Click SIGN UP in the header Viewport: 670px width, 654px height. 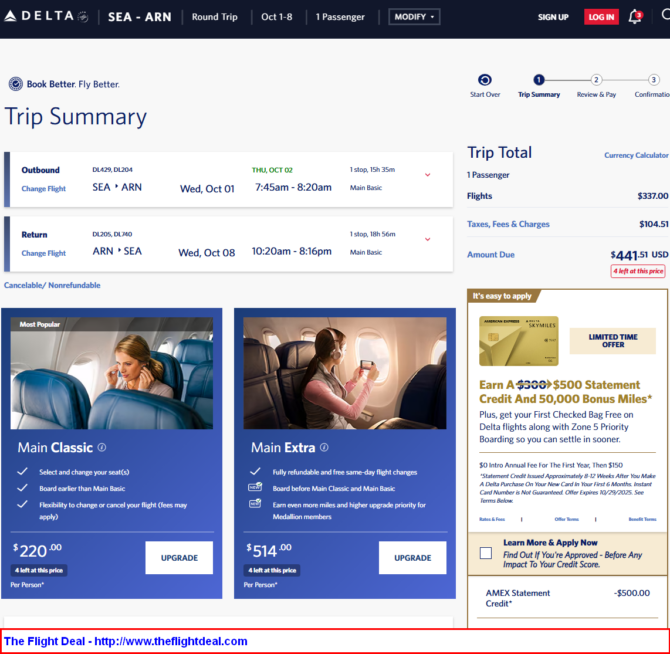(x=553, y=17)
